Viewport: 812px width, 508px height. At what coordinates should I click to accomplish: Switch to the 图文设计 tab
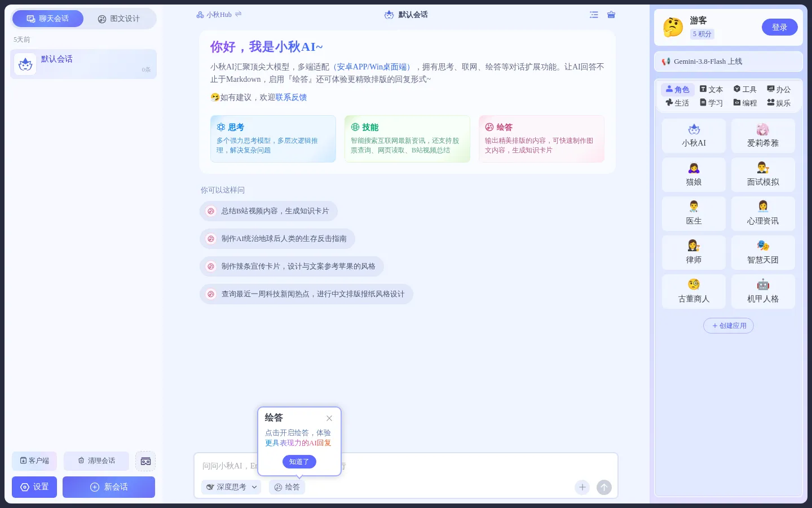coord(118,19)
